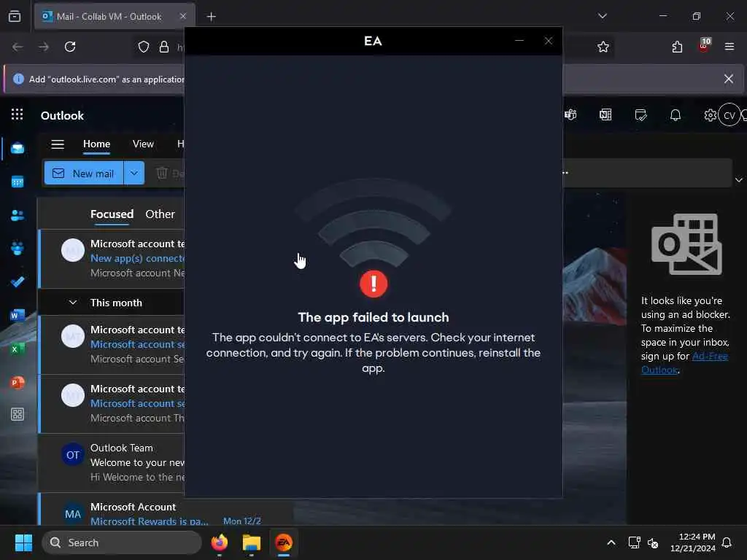Open OneNote feed icon in Outlook header
Image resolution: width=747 pixels, height=560 pixels.
click(605, 114)
